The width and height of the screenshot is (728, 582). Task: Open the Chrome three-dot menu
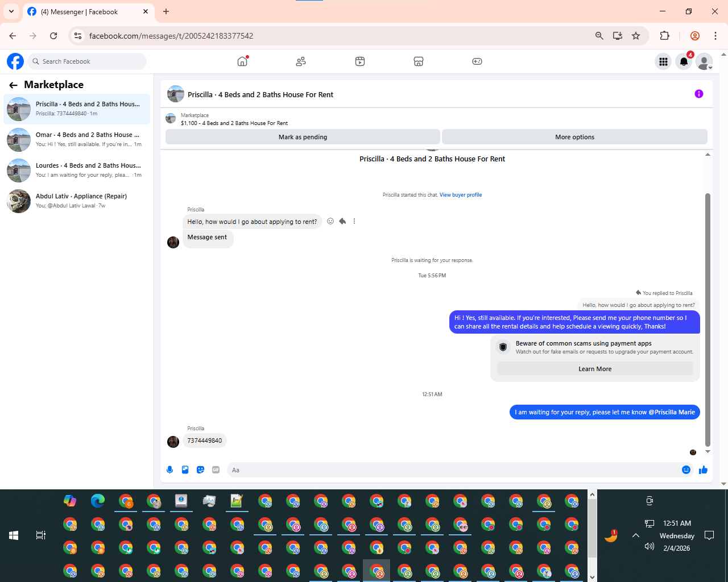pos(715,36)
